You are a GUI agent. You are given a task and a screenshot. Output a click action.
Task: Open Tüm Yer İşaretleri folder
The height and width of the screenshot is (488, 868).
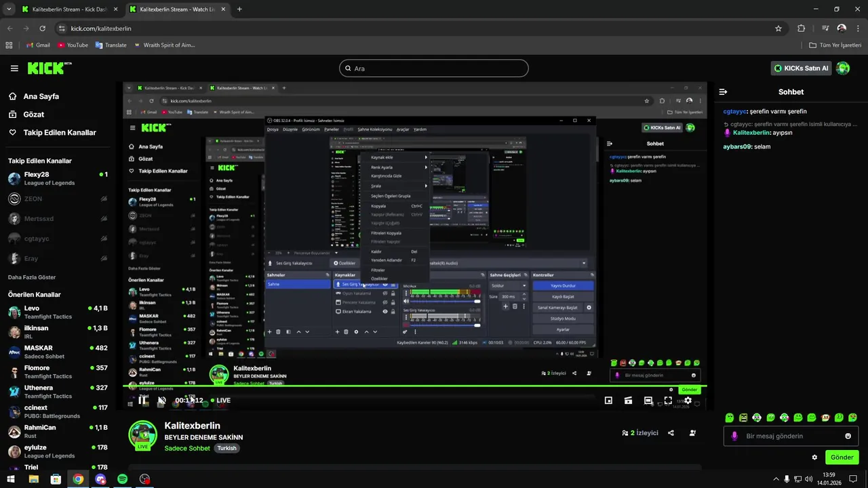coord(835,45)
